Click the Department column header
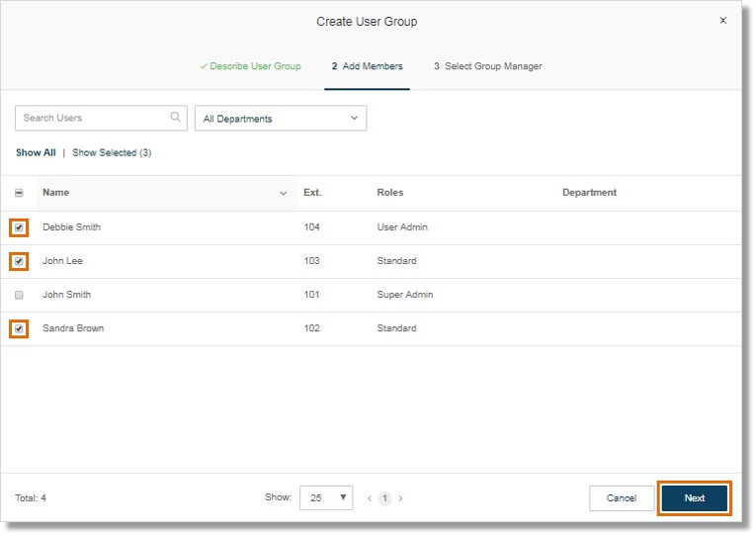Image resolution: width=756 pixels, height=536 pixels. 589,193
